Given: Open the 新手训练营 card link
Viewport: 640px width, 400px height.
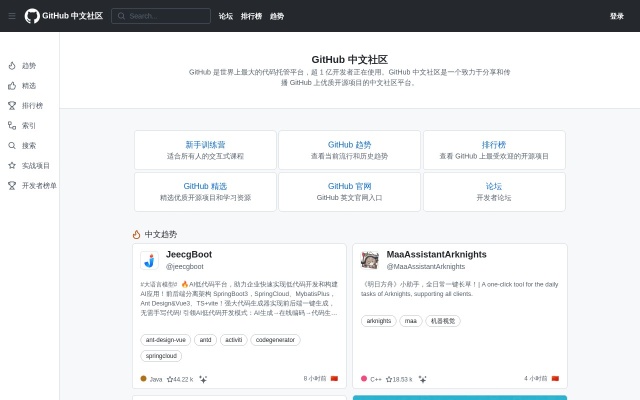Looking at the screenshot, I should click(x=205, y=144).
